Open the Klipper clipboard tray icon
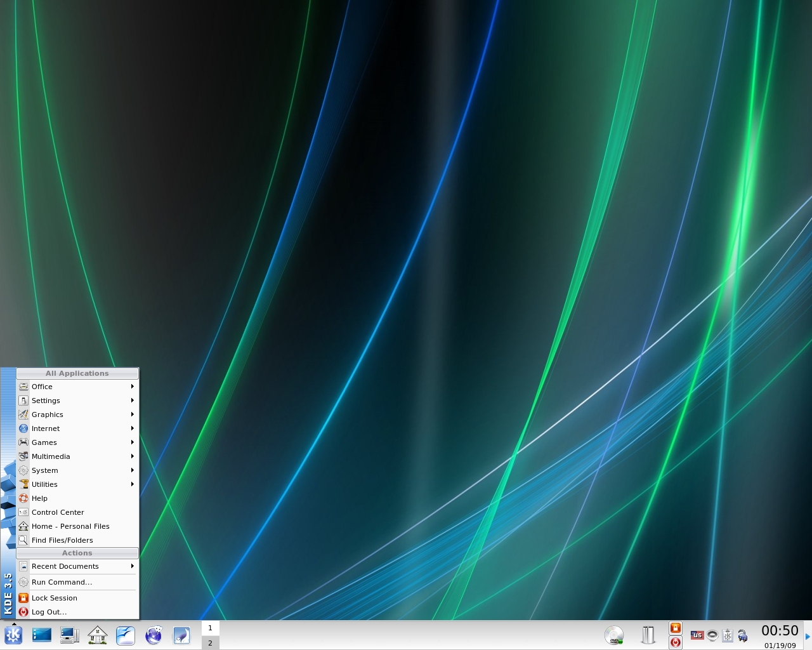The image size is (812, 650). coord(728,635)
